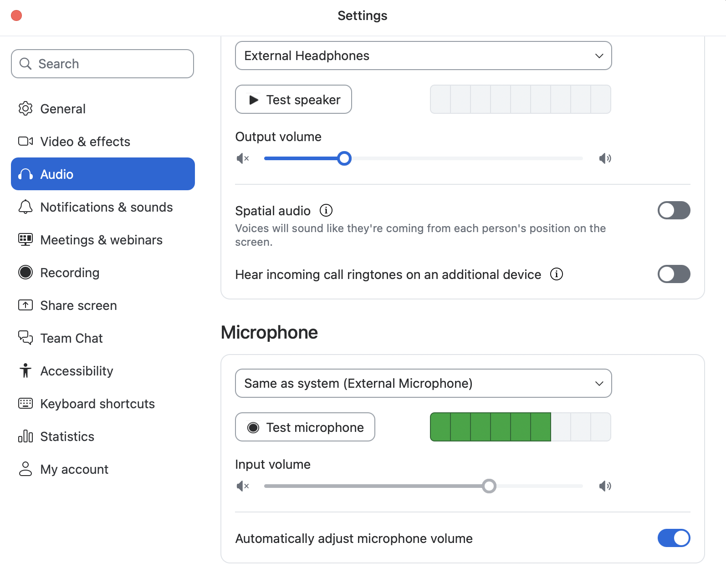Click the info icon beside ringtones option
The width and height of the screenshot is (726, 588).
[x=557, y=274]
